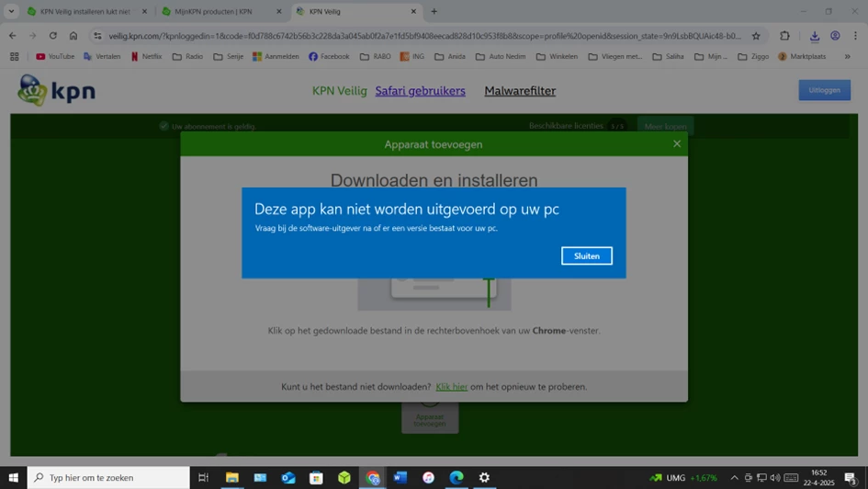Open the notification center icon
This screenshot has width=868, height=489.
click(x=851, y=478)
